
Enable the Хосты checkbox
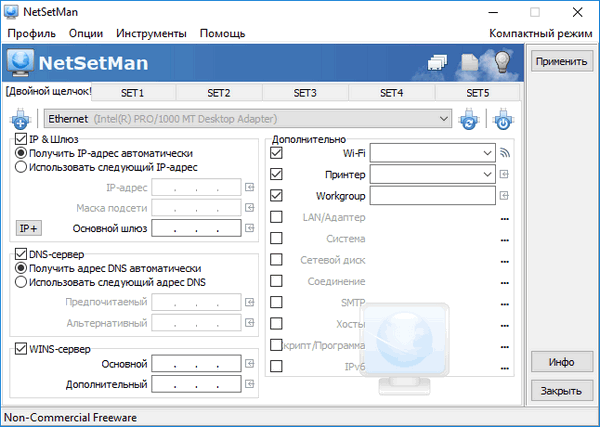[276, 324]
